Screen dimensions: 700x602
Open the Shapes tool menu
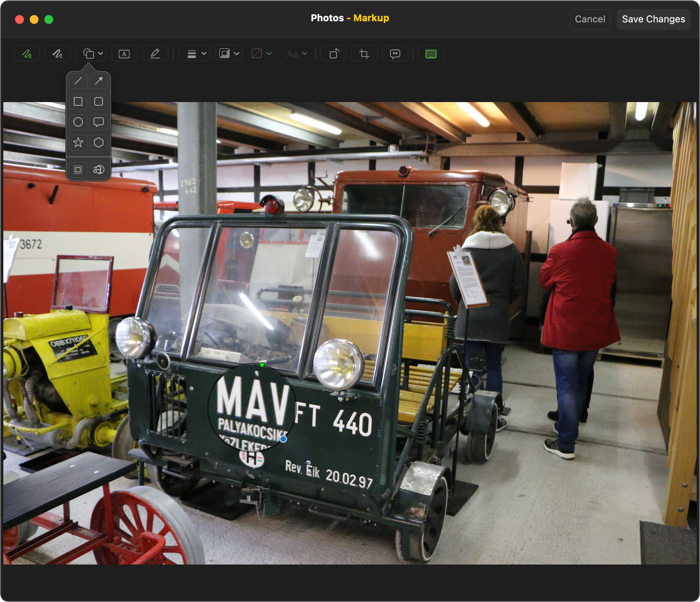coord(91,54)
